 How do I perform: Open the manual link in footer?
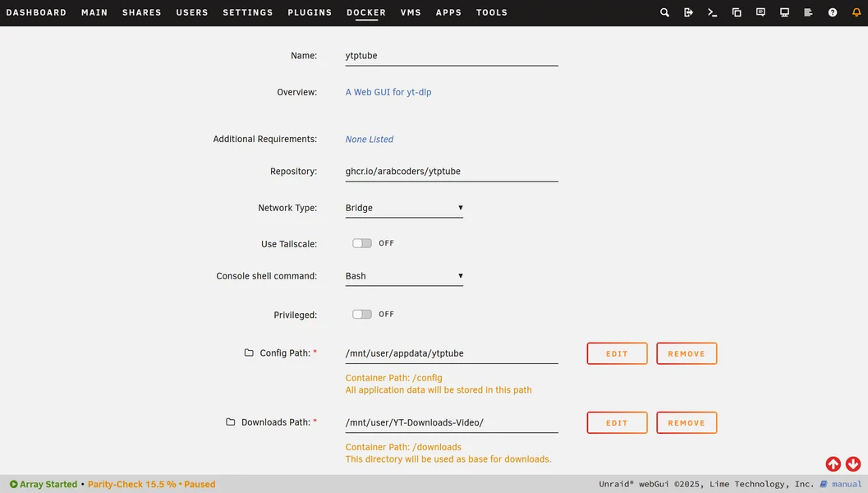[846, 484]
